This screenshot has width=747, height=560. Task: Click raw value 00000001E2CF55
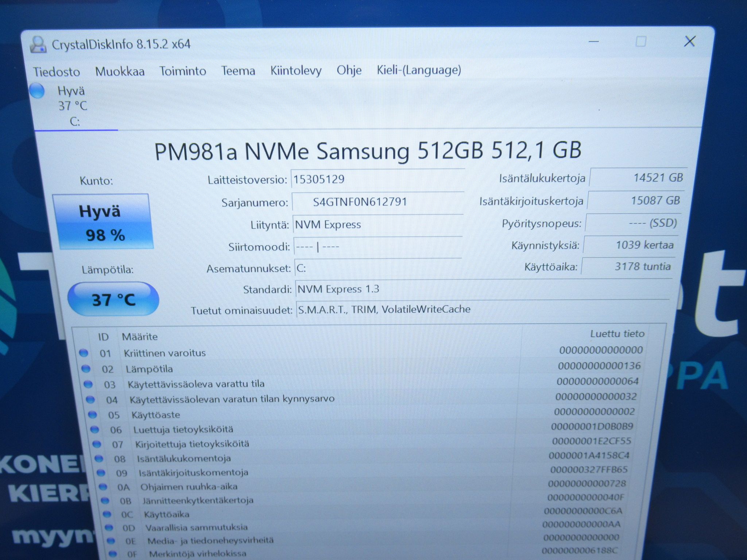[591, 441]
